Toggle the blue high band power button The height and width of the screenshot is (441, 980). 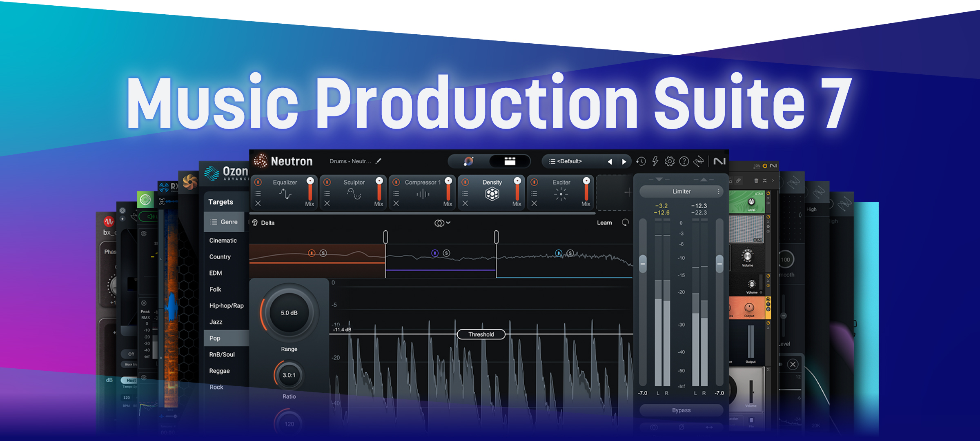(559, 253)
